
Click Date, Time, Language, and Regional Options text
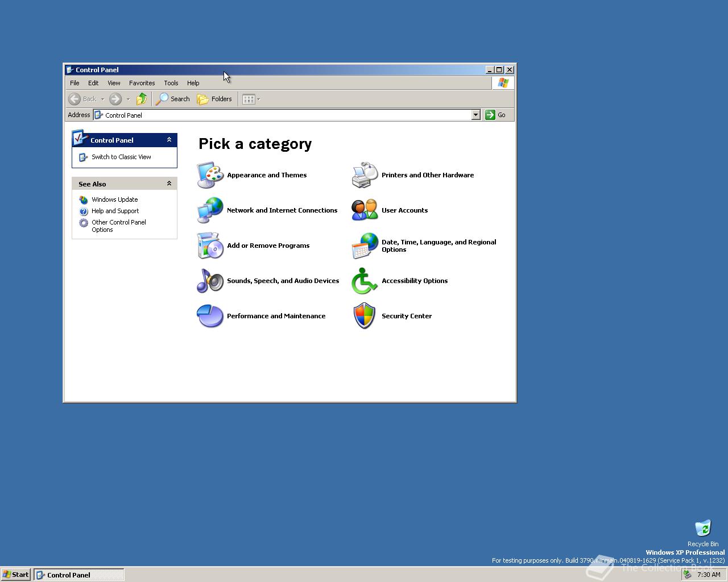click(x=439, y=246)
